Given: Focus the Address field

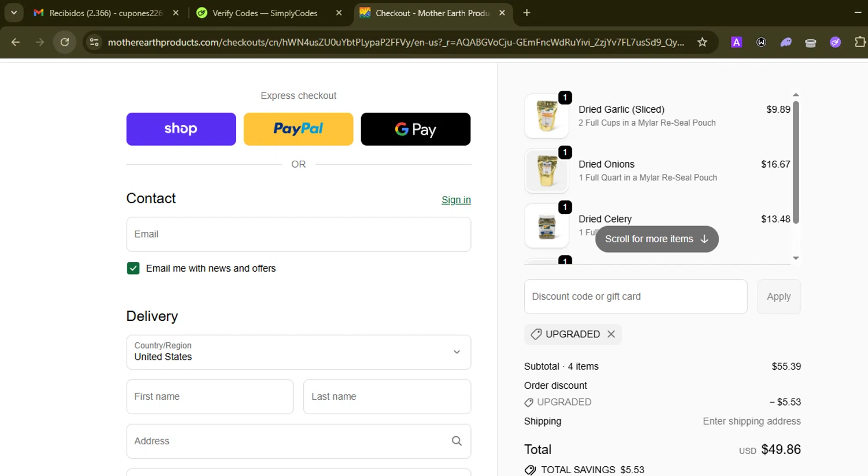Looking at the screenshot, I should [299, 441].
